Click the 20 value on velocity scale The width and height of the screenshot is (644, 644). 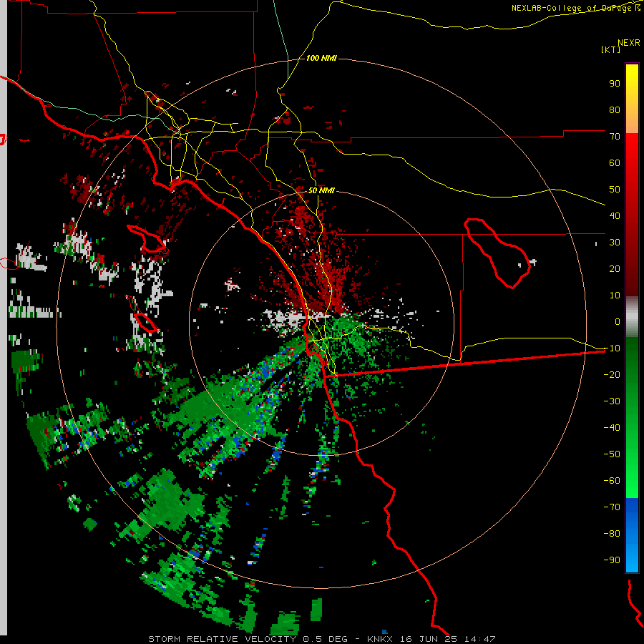615,269
